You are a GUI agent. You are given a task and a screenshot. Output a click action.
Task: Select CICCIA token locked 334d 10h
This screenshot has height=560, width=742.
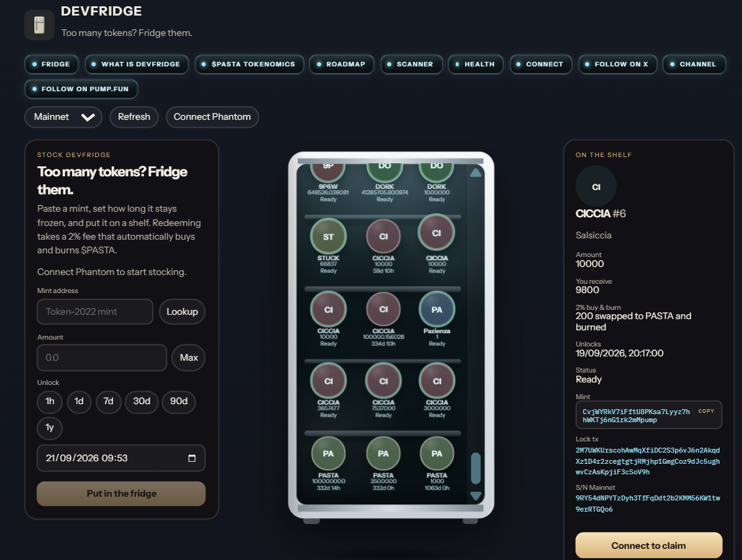[383, 309]
